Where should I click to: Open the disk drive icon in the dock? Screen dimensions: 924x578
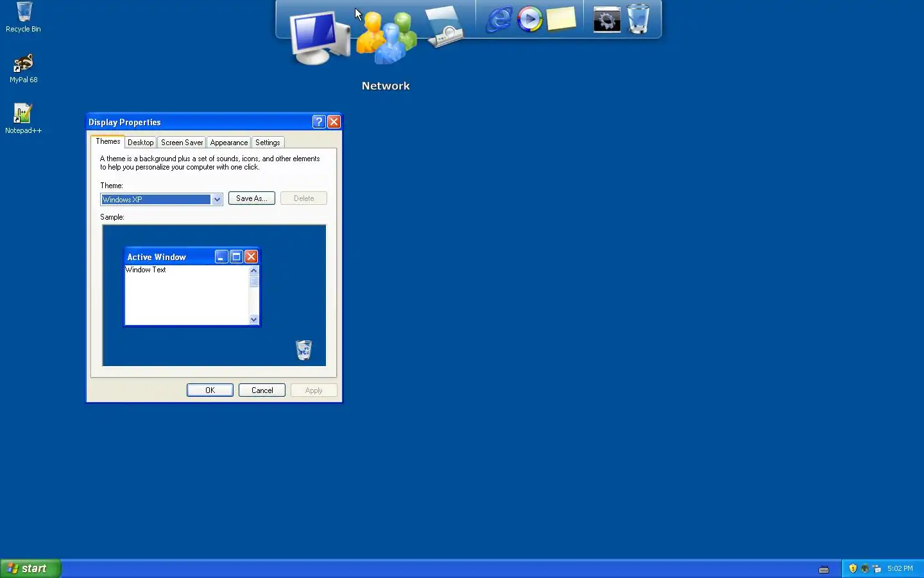click(444, 26)
